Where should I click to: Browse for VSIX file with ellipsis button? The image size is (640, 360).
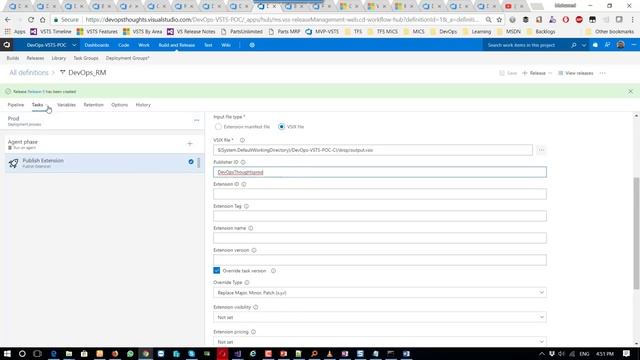pyautogui.click(x=541, y=150)
